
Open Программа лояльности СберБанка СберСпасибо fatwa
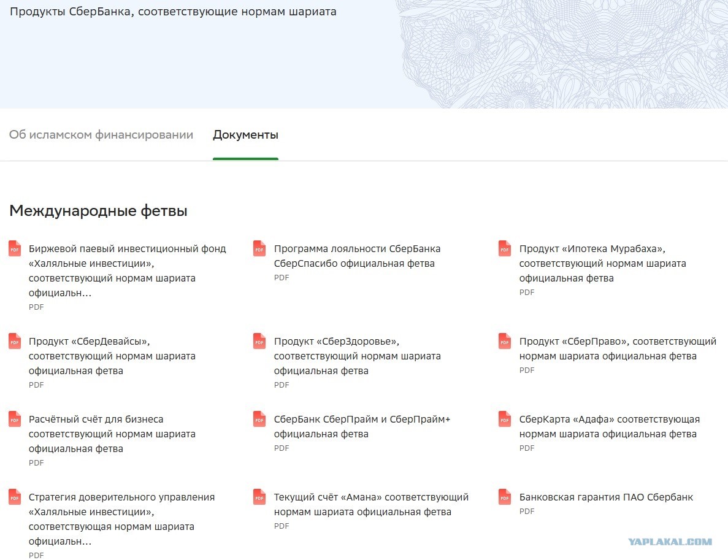[x=357, y=256]
